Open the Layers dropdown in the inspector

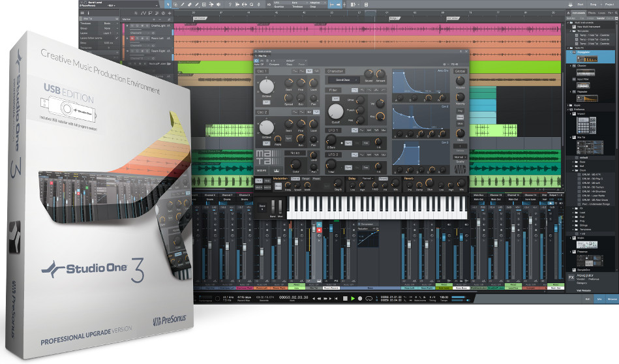coord(107,33)
